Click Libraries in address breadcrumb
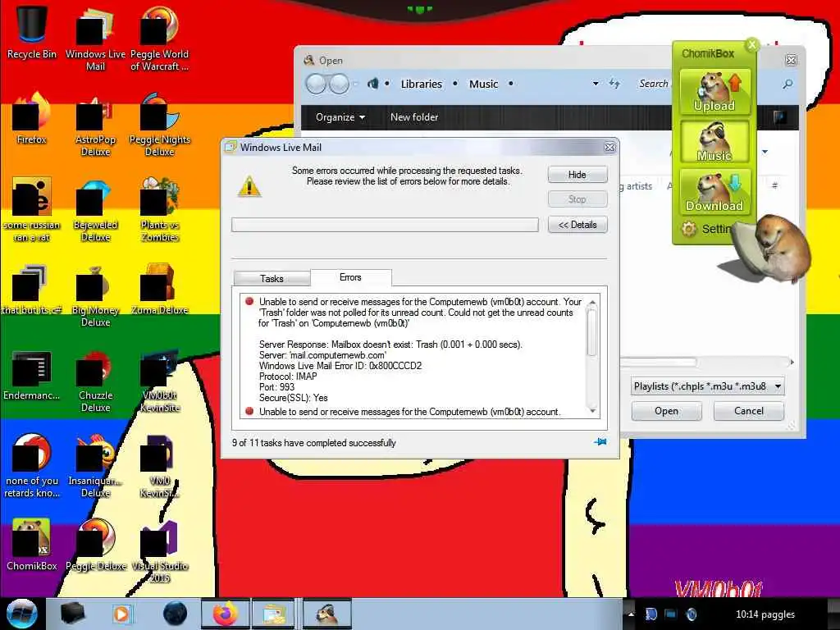The height and width of the screenshot is (630, 840). (422, 84)
